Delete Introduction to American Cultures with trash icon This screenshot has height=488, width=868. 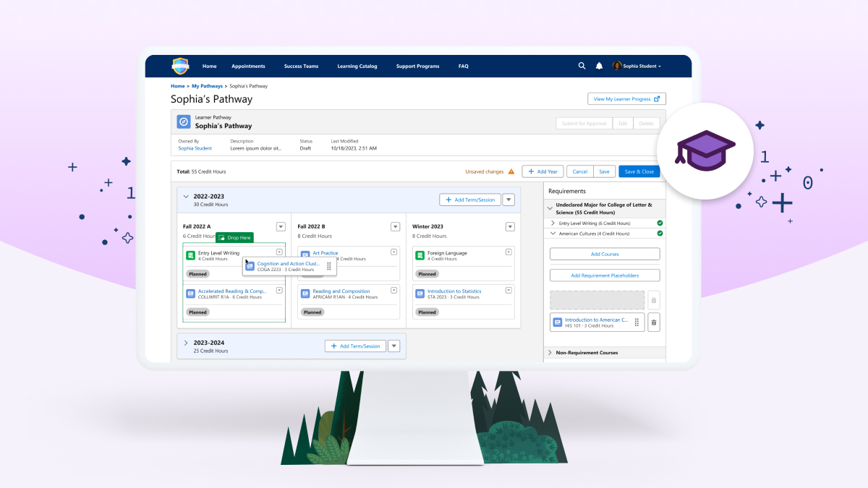pos(653,322)
